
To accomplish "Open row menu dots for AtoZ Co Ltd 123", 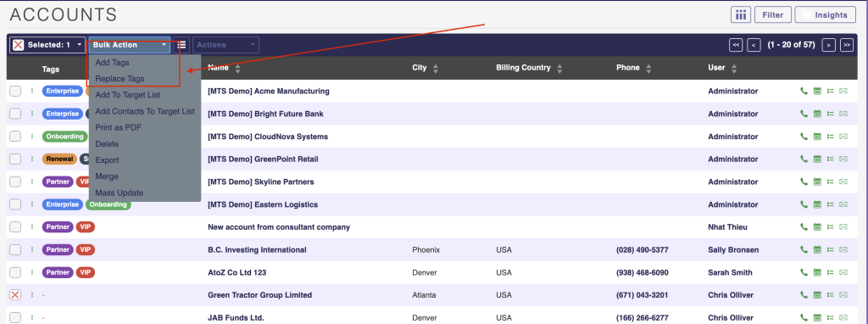I will point(32,272).
